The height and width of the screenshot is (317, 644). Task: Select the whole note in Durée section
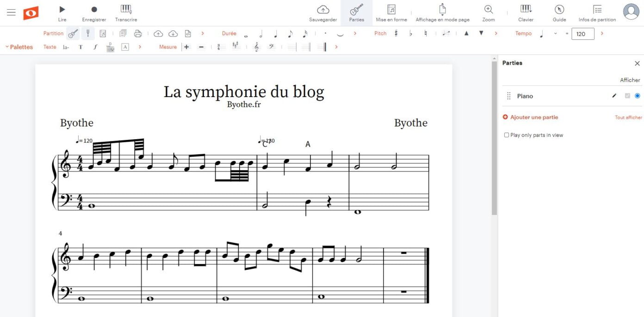point(246,35)
